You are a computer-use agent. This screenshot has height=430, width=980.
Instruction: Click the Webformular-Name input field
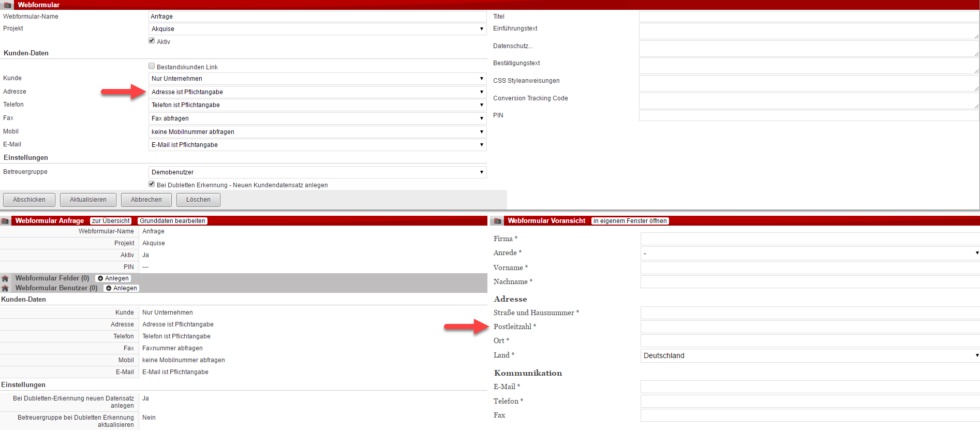(317, 17)
